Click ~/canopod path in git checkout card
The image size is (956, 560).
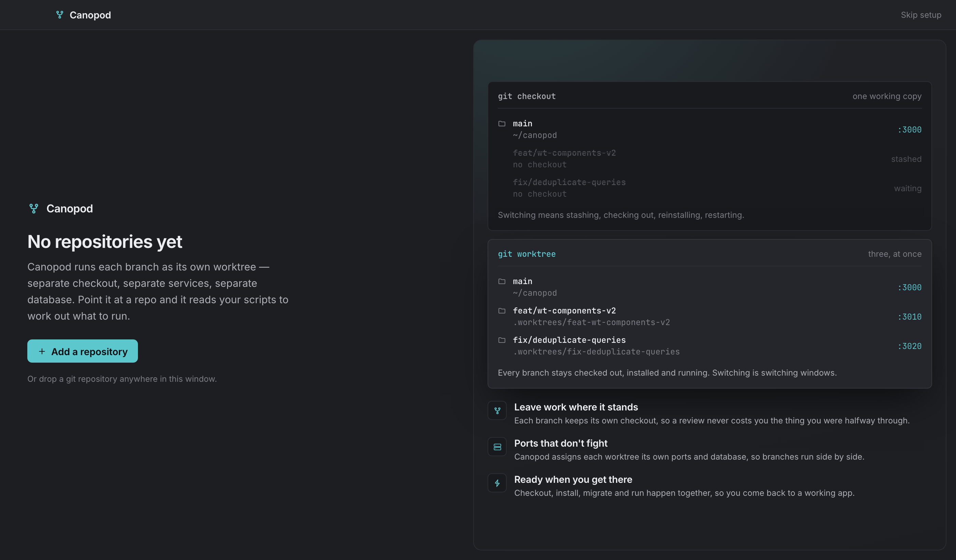pos(535,136)
